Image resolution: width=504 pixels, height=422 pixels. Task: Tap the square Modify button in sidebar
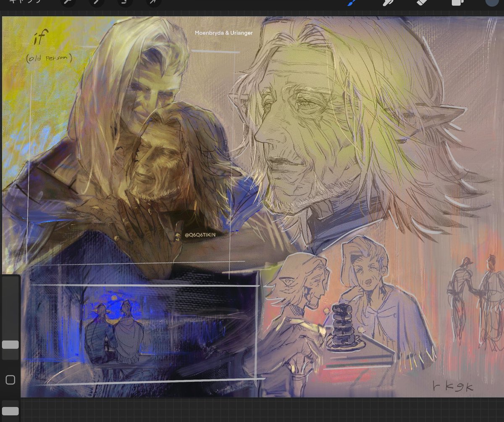[10, 380]
